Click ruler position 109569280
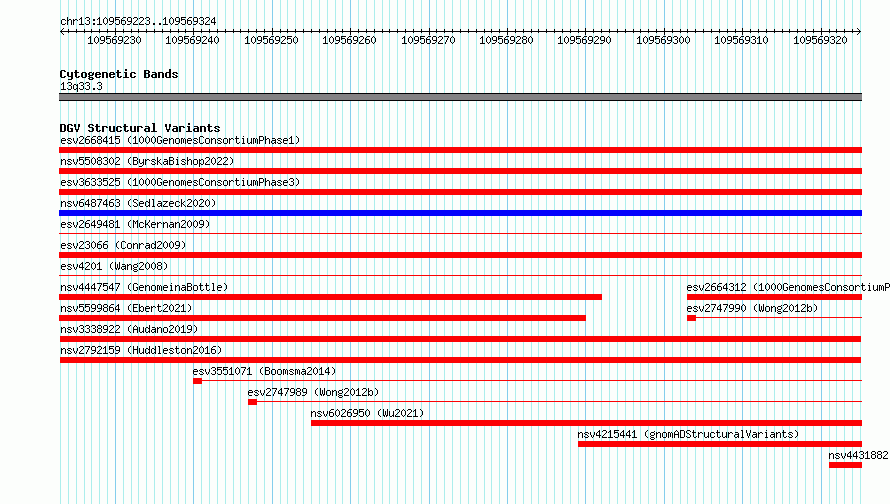 (x=506, y=40)
